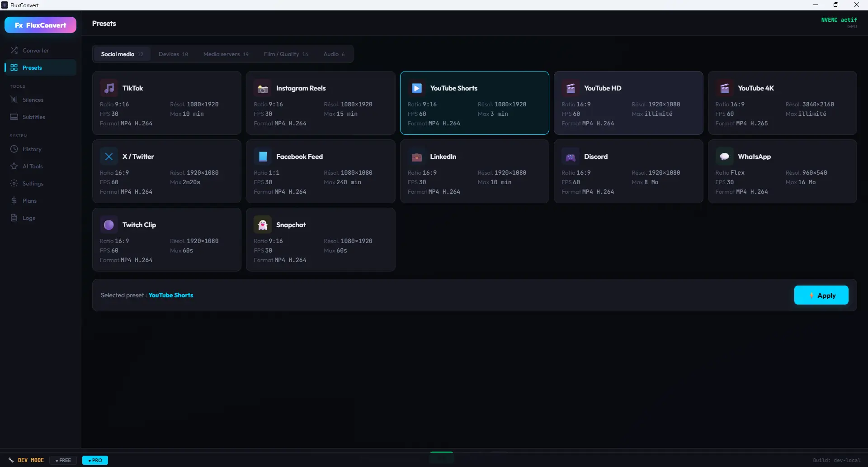
Task: Switch to the Devices presets tab
Action: [173, 54]
